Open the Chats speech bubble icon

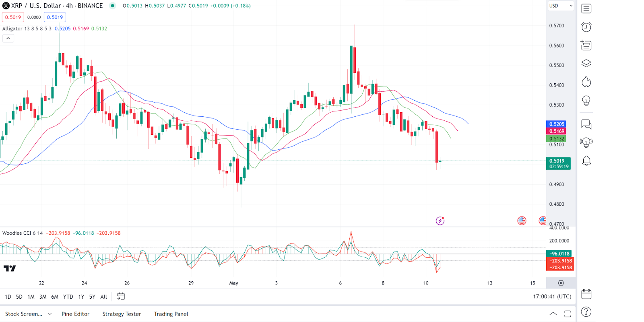pos(586,124)
